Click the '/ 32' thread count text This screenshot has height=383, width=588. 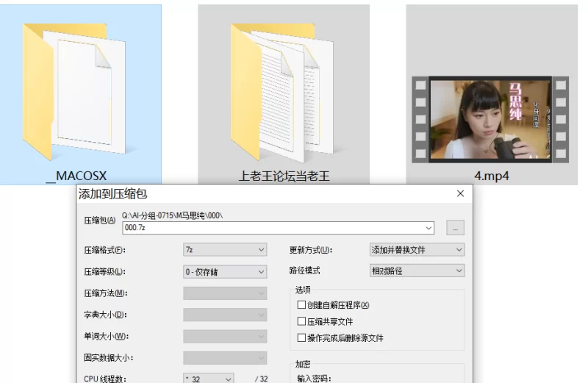click(x=262, y=379)
